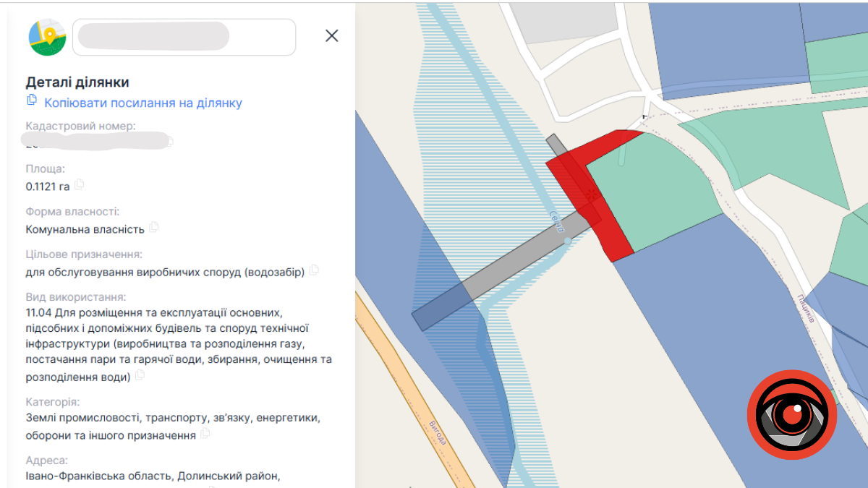
Task: Copy the 'водозабір' purpose text
Action: coord(314,270)
